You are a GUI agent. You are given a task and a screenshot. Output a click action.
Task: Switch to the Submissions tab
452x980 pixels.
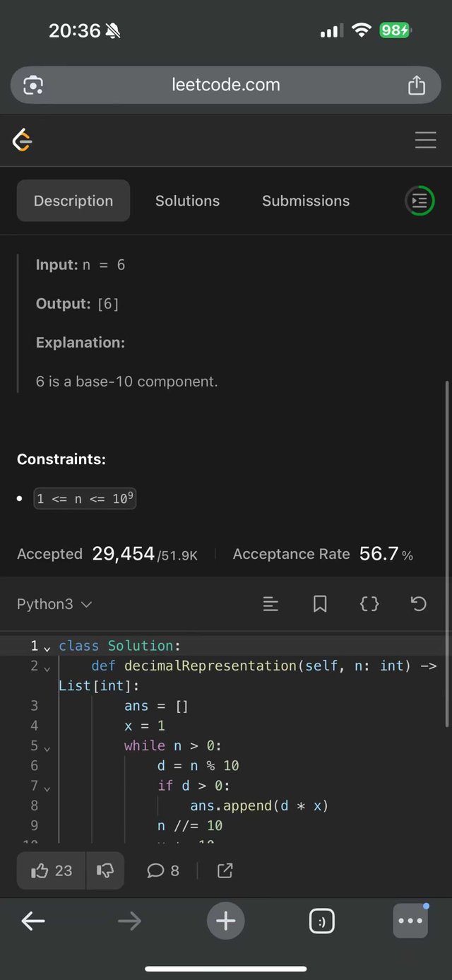(x=306, y=201)
